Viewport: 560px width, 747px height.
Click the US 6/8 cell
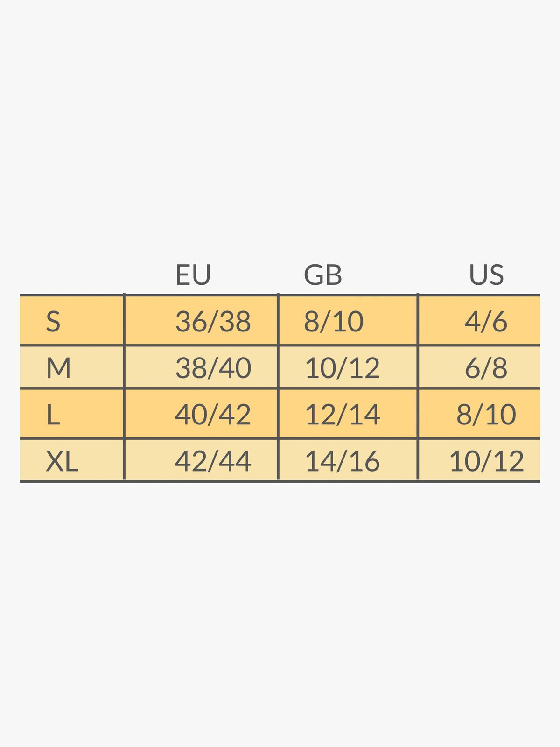(x=485, y=368)
